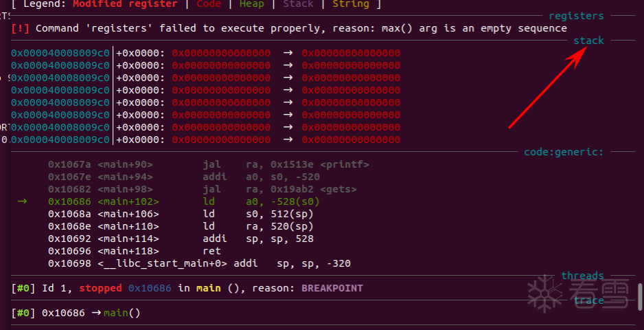Click the __libc_start_main+0 instruction line
The height and width of the screenshot is (330, 644).
pyautogui.click(x=199, y=263)
